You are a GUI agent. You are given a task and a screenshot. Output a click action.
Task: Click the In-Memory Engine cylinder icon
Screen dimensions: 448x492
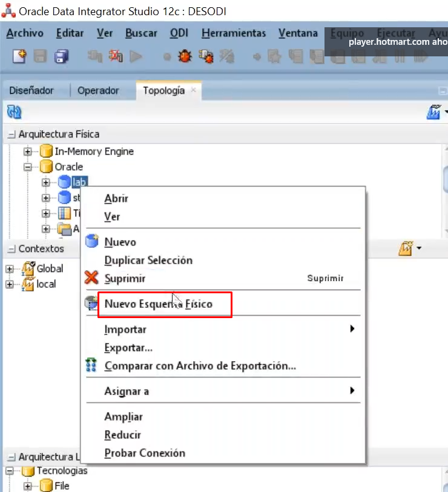tap(46, 151)
